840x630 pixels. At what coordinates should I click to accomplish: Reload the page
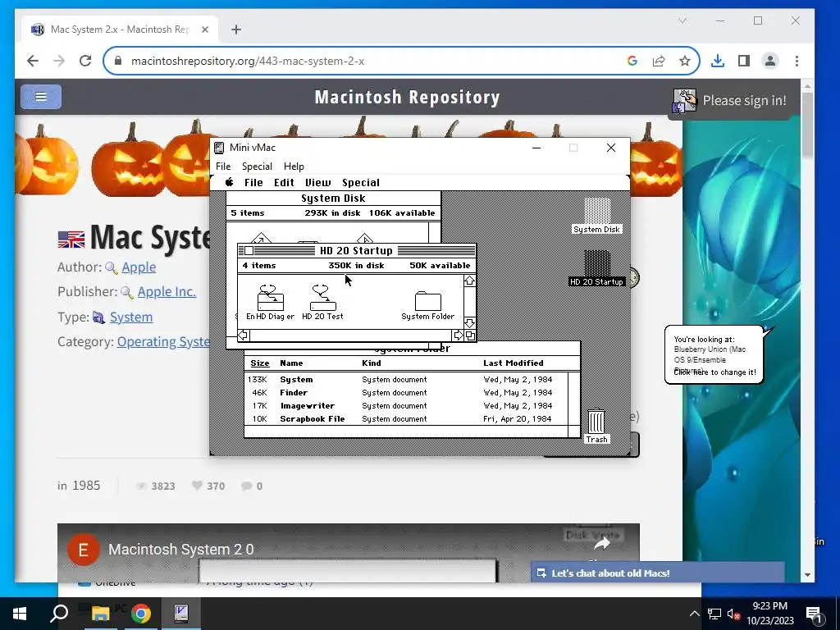[x=85, y=61]
